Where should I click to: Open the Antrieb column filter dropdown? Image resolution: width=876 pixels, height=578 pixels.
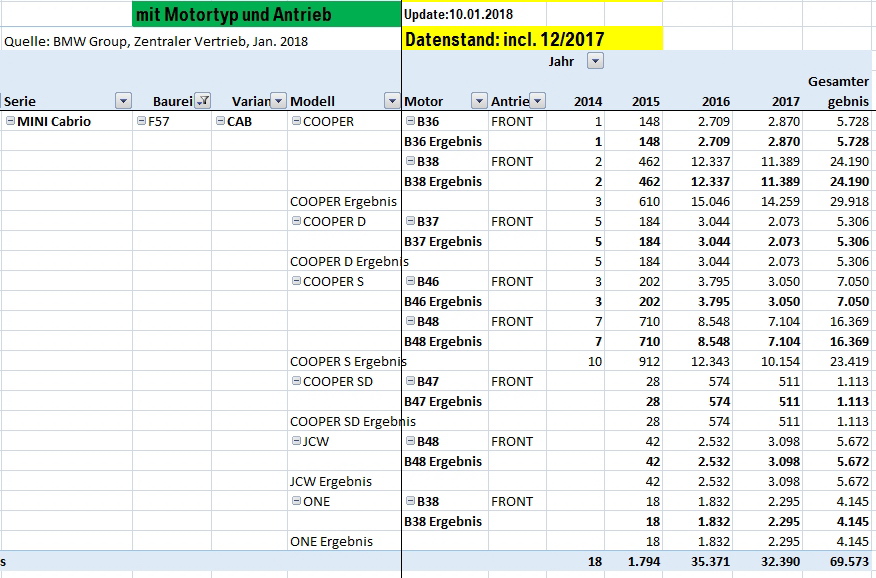pyautogui.click(x=537, y=101)
